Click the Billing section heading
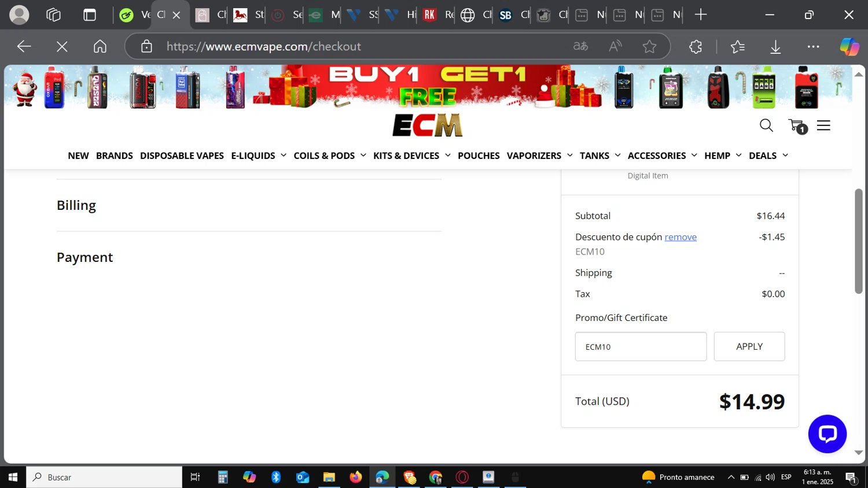This screenshot has height=488, width=868. tap(76, 205)
